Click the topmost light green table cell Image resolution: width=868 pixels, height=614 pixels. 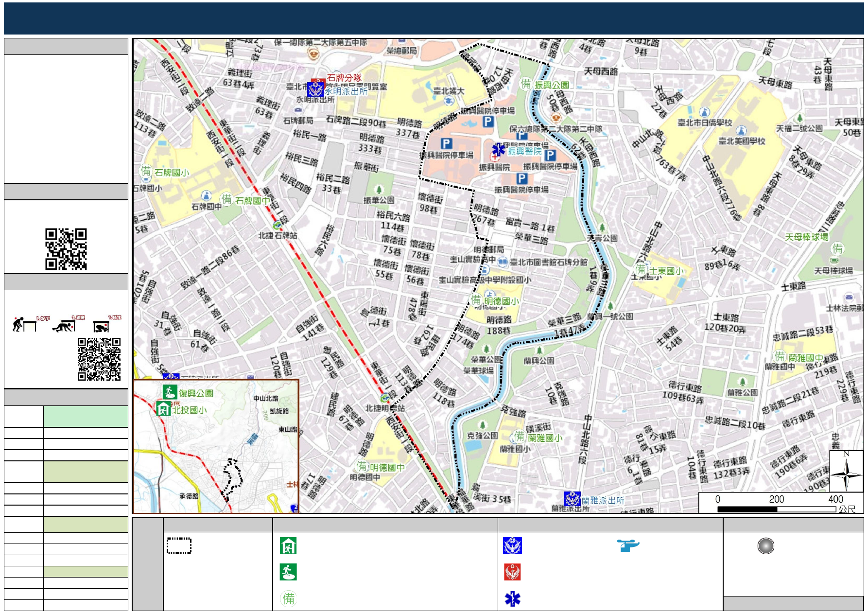coord(86,417)
